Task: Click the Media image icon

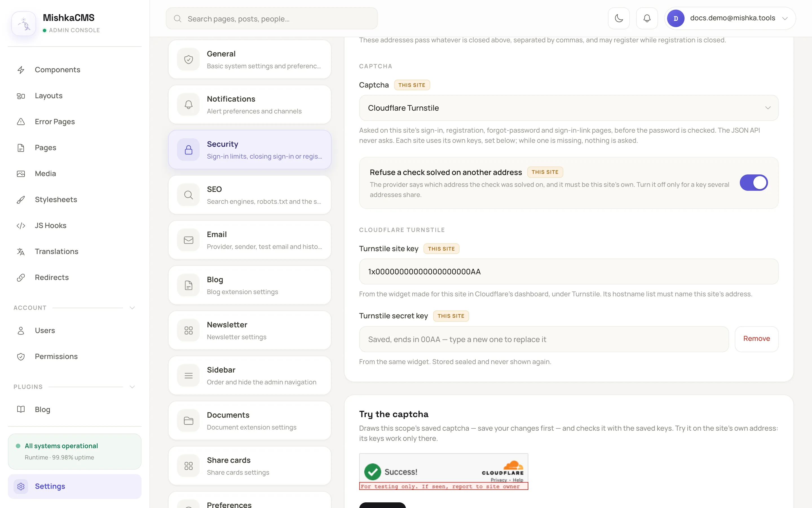Action: (x=21, y=174)
